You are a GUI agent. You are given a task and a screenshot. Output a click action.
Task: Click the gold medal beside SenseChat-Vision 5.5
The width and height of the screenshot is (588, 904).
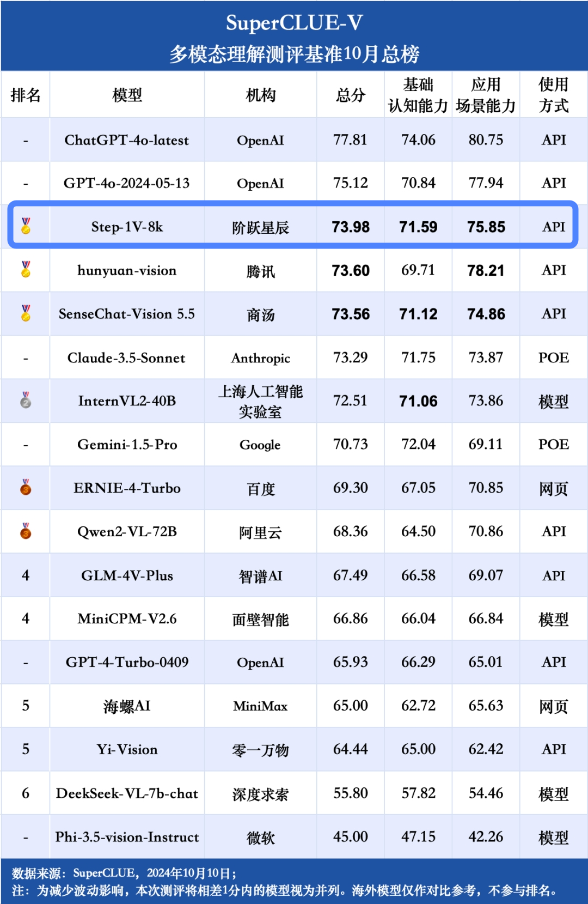click(x=26, y=313)
